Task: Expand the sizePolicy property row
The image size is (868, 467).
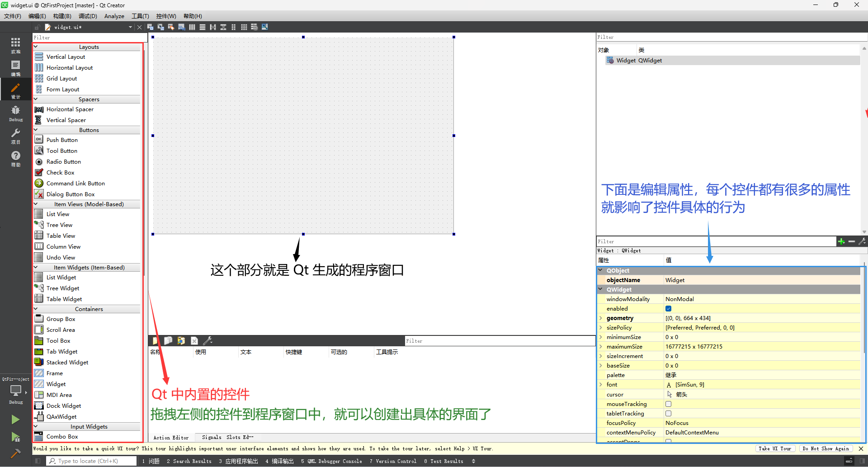Action: (x=601, y=328)
